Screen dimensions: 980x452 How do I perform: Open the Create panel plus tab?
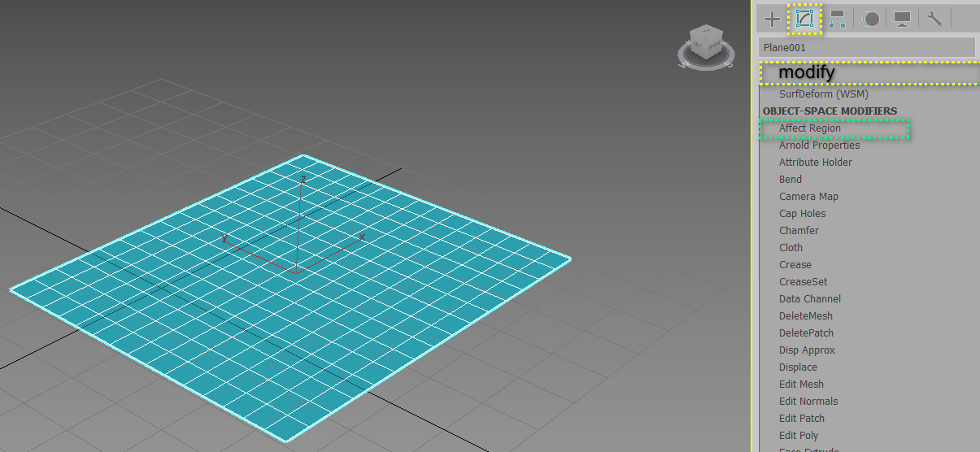772,19
